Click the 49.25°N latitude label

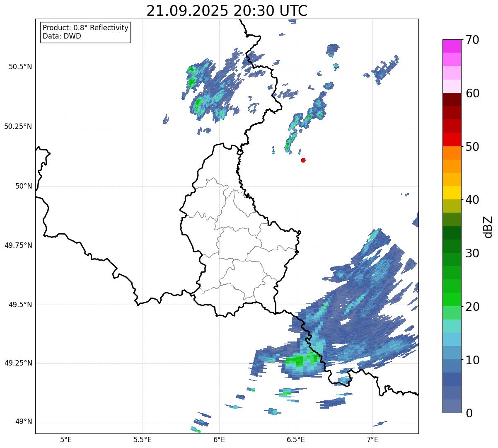18,363
